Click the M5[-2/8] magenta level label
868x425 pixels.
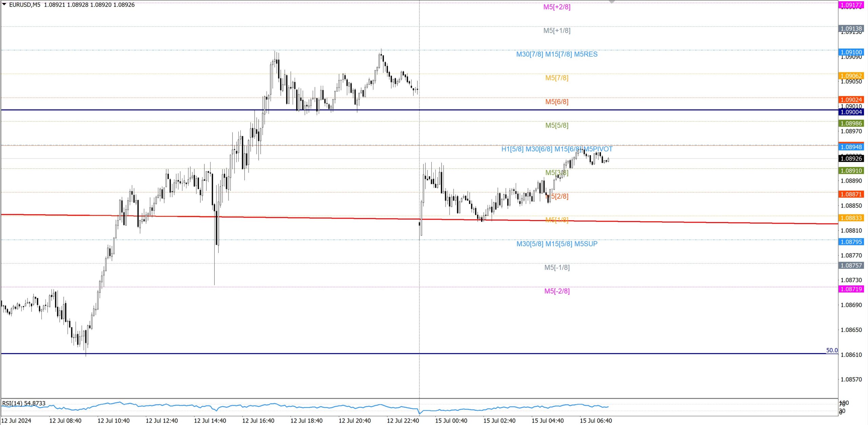coord(556,291)
